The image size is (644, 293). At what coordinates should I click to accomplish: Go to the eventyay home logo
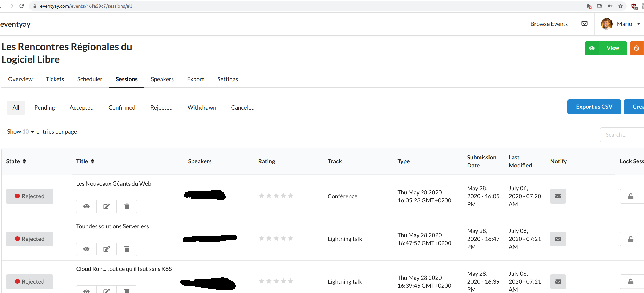click(x=15, y=24)
